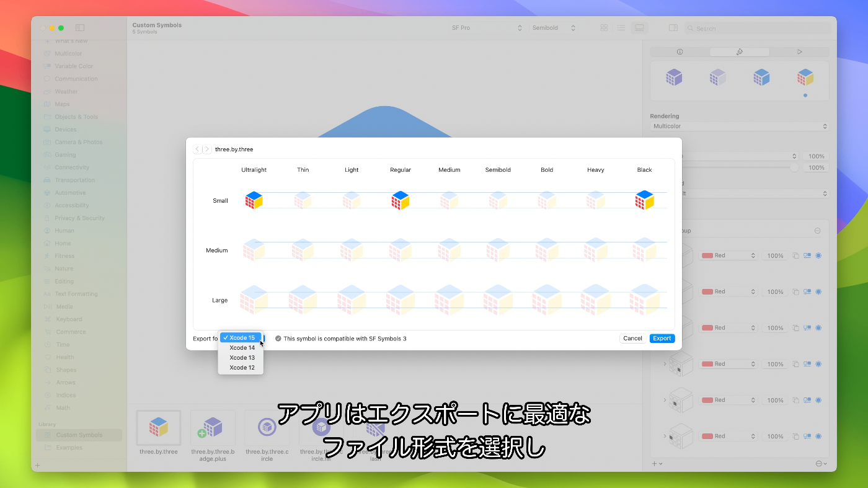Select the multicolor cube rendering preview

pyautogui.click(x=805, y=78)
